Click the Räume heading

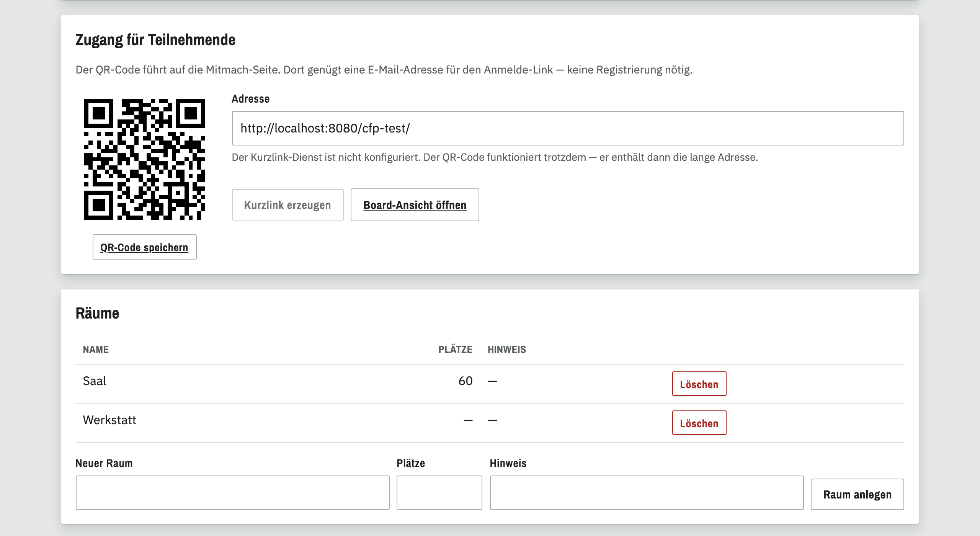[97, 313]
